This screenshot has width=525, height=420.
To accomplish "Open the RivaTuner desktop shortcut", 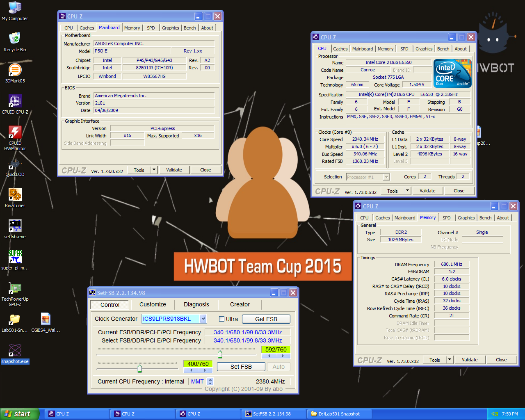I will pyautogui.click(x=15, y=198).
